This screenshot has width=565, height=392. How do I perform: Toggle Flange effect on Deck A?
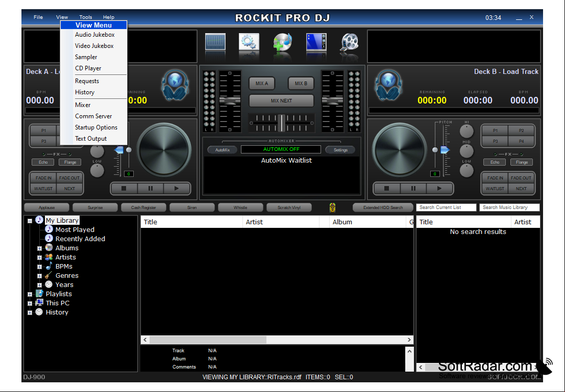pos(70,162)
